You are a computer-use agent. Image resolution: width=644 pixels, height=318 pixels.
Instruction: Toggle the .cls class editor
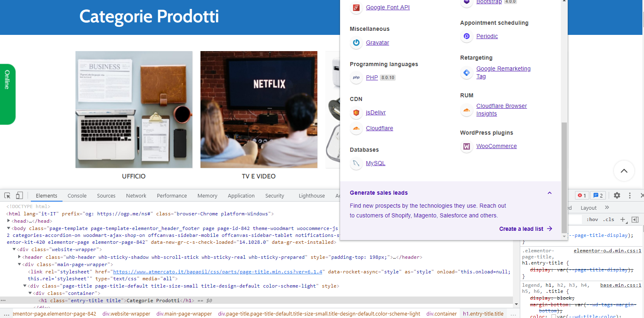(609, 219)
